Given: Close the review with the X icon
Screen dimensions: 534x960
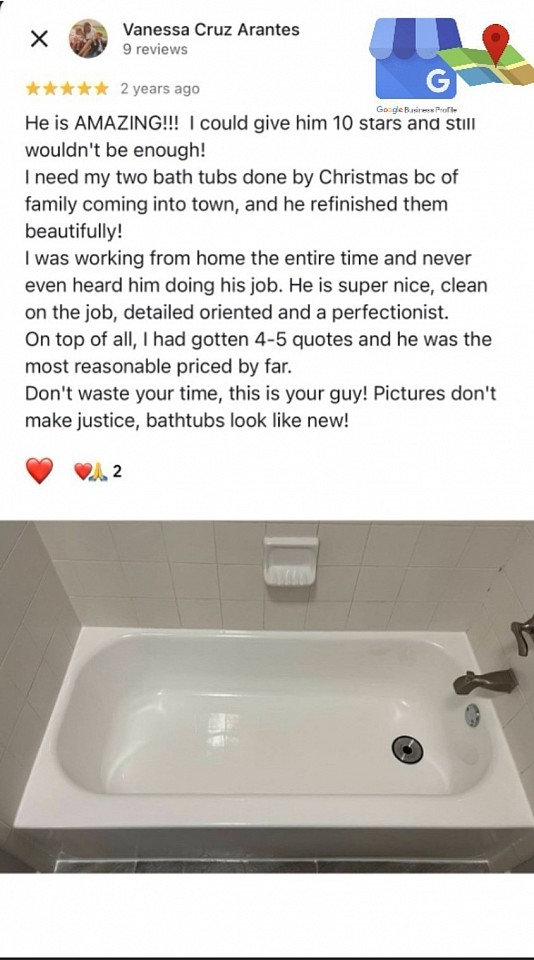Looking at the screenshot, I should coord(39,39).
